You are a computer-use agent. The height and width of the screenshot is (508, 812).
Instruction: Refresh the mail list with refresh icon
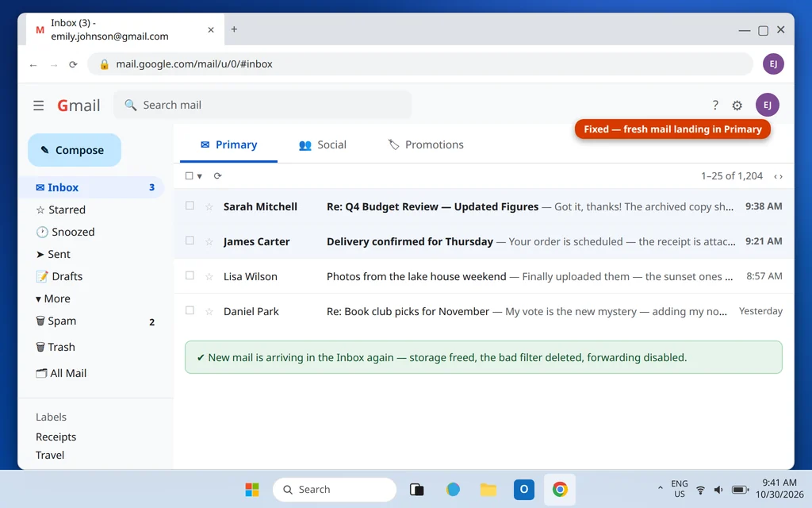[x=217, y=175]
